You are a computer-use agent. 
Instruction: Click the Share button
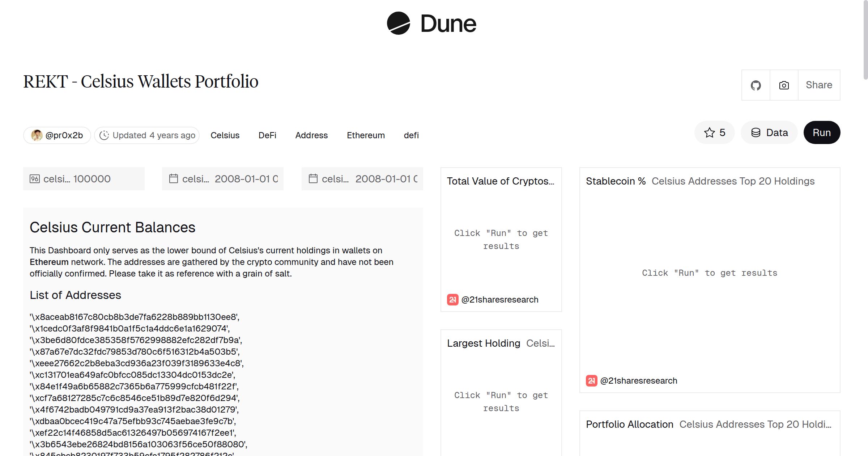pos(819,85)
